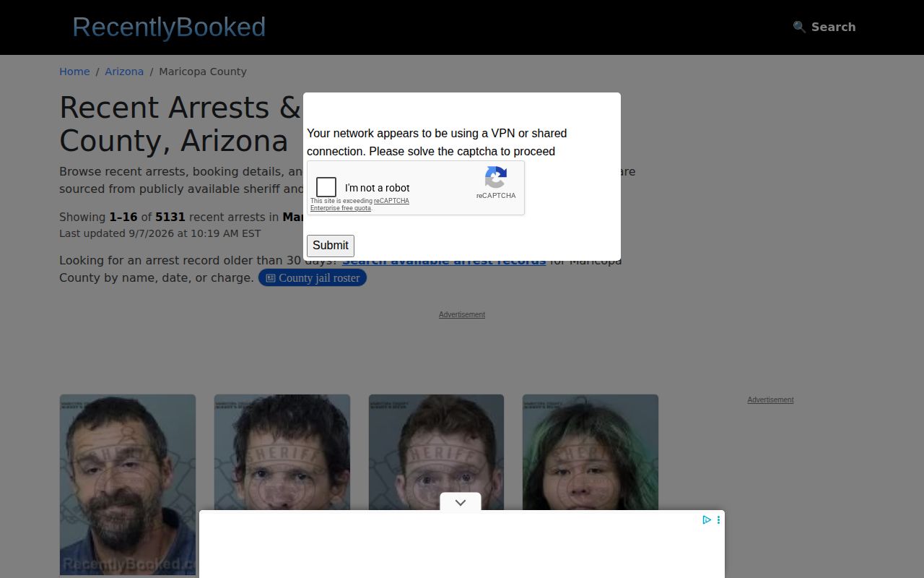The width and height of the screenshot is (924, 578).
Task: Open the bearded man's mugshot thumbnail
Action: point(128,485)
